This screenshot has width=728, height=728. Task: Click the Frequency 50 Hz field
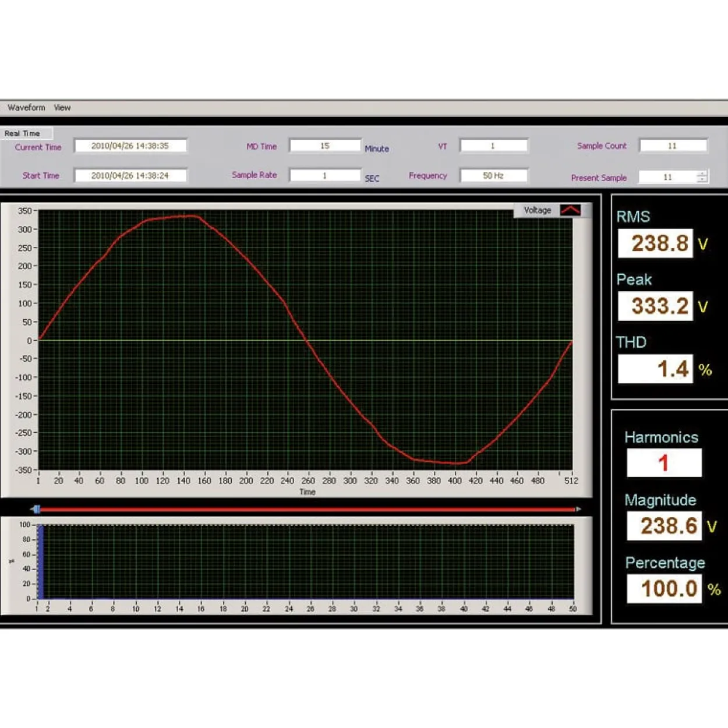(x=493, y=175)
